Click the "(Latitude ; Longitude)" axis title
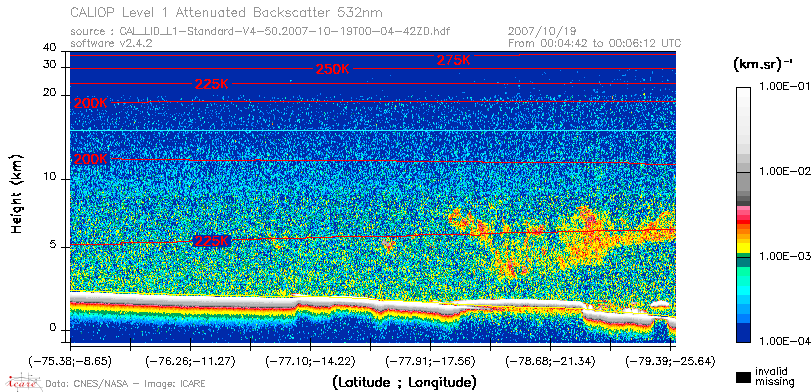Screen dimensions: 811x392 click(x=404, y=383)
